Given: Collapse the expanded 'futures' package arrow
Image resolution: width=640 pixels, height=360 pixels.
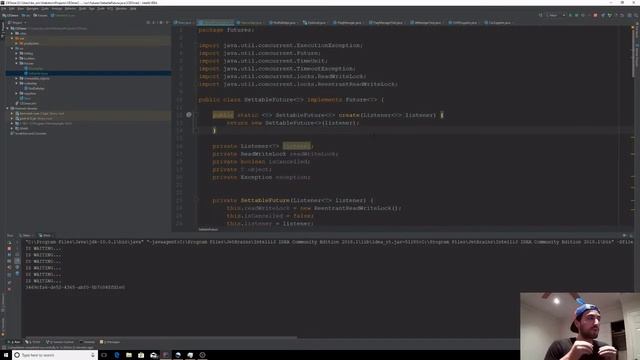Looking at the screenshot, I should 17,63.
